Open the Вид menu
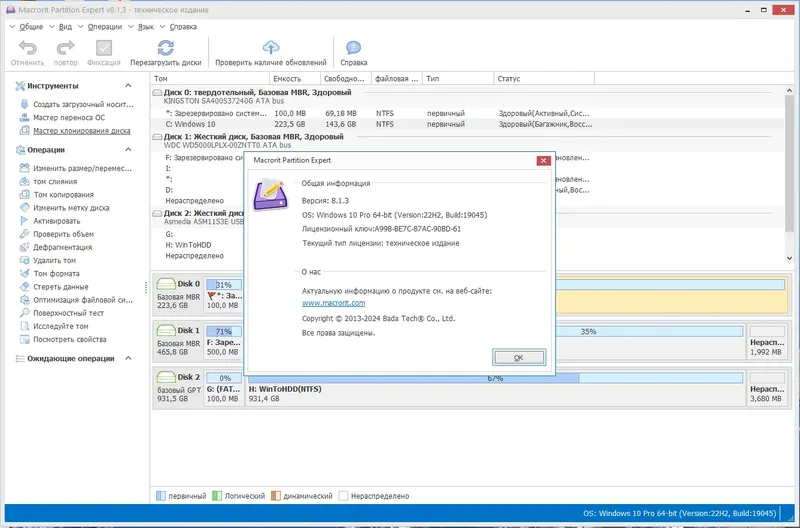Viewport: 800px width, 528px height. (x=65, y=27)
